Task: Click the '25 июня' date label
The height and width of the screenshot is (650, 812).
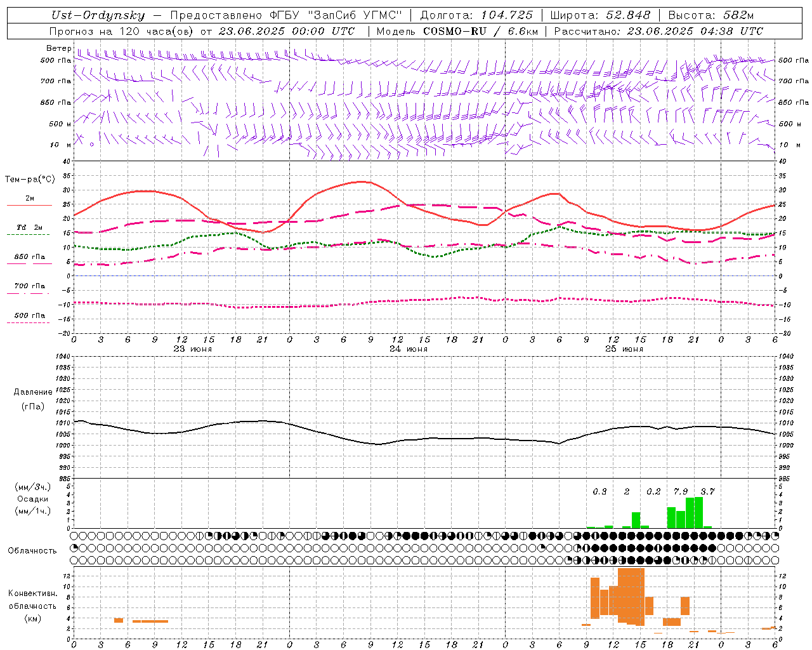Action: click(624, 349)
